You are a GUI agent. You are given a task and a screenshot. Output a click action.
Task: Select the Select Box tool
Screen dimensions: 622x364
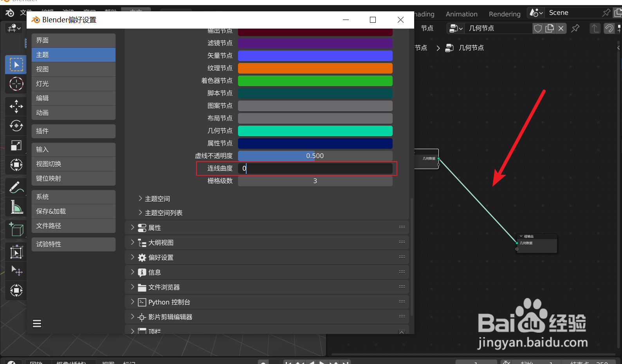click(x=16, y=65)
